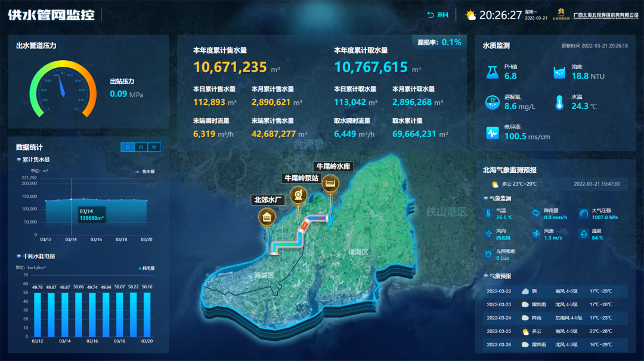Viewport: 644px width, 361px height.
Task: Click the 铁山港区 map region label
Action: [x=447, y=211]
